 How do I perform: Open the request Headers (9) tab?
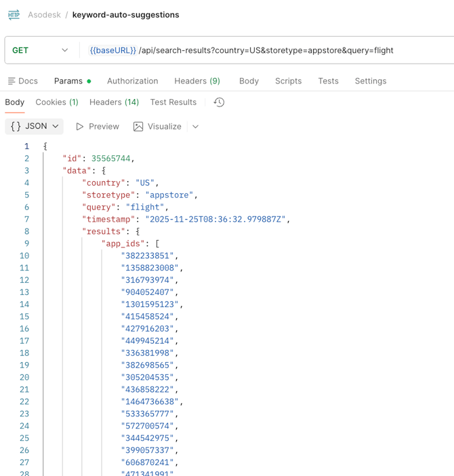click(197, 81)
